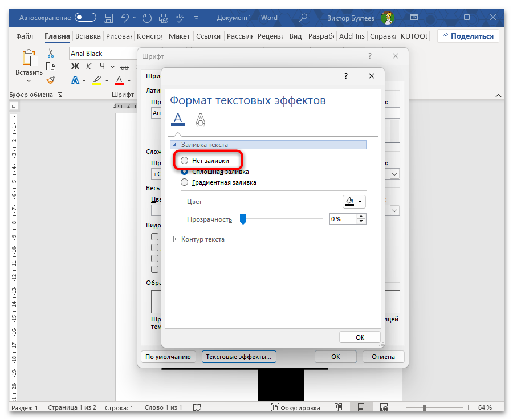
Task: Open the Text Fill and Outline tab icon
Action: pyautogui.click(x=178, y=119)
